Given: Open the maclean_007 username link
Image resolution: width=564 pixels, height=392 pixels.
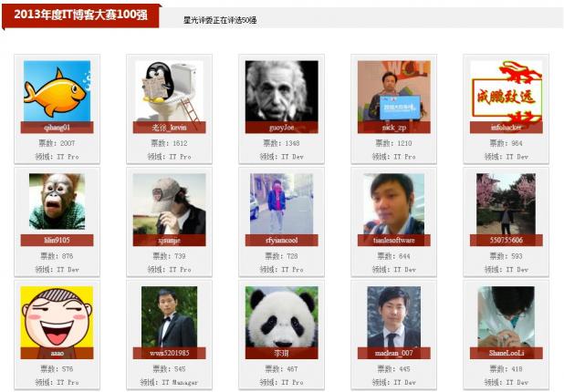Looking at the screenshot, I should coord(394,353).
